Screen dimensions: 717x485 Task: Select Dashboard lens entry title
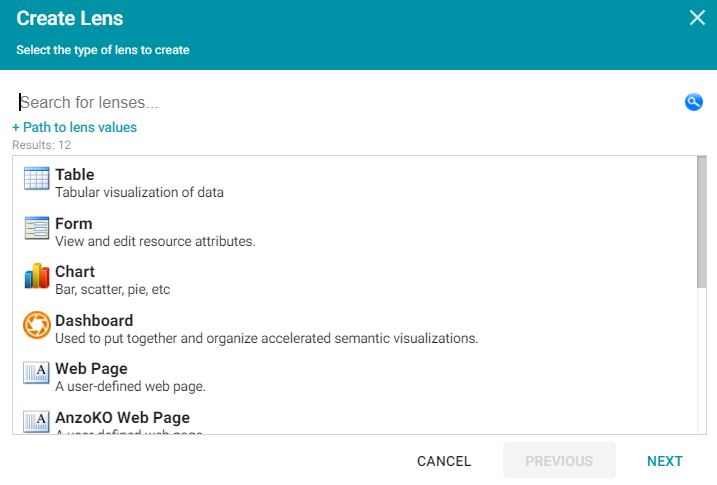(x=94, y=320)
